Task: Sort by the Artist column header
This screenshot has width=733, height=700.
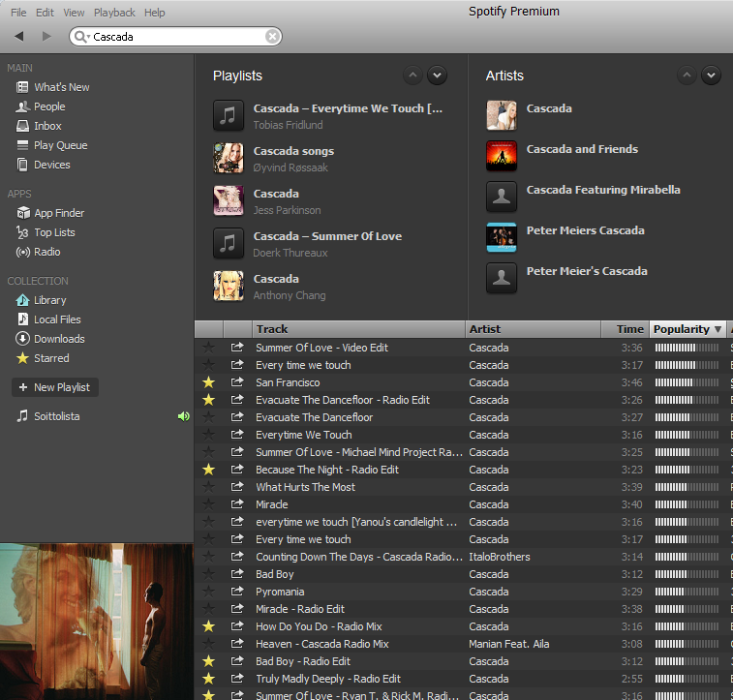Action: click(533, 329)
